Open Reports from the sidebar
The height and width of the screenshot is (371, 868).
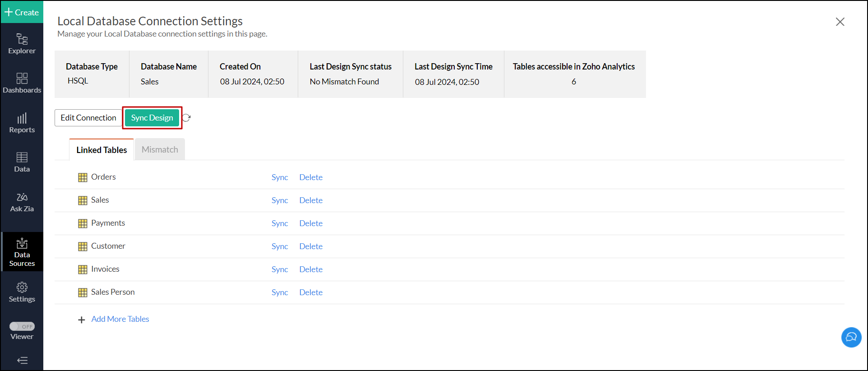pos(22,123)
